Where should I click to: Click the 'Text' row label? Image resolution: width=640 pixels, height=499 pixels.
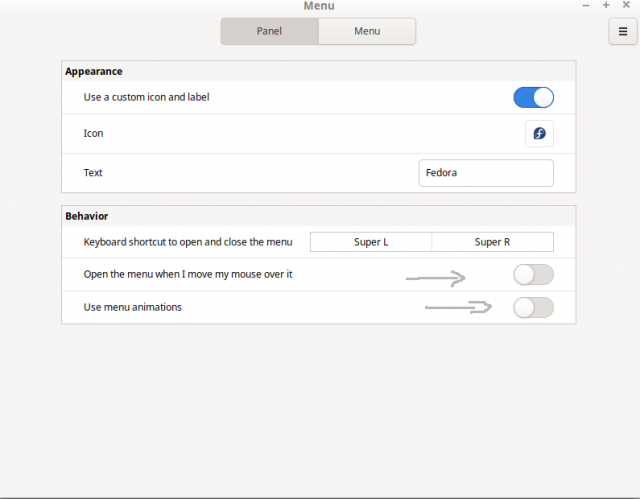point(93,173)
